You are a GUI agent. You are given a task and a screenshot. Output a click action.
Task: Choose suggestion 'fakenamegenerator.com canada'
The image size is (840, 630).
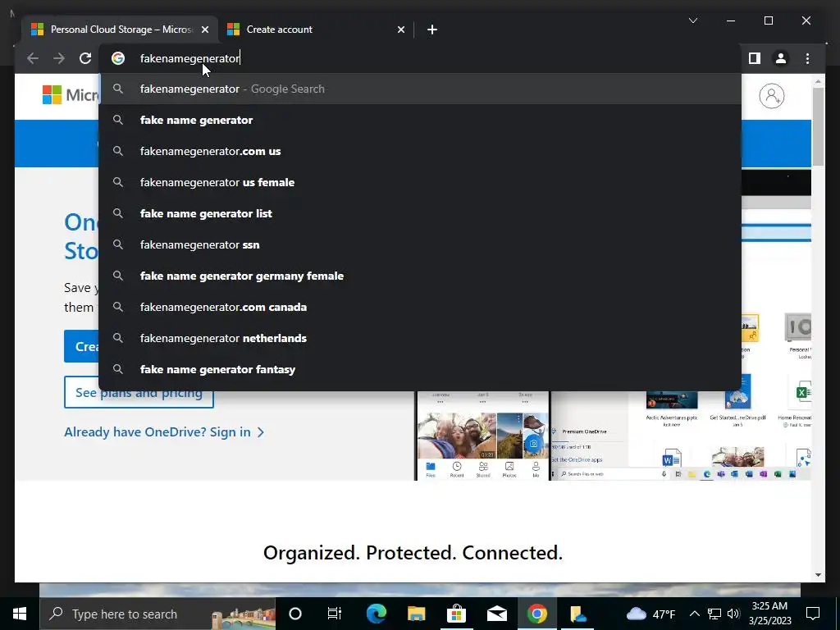pos(420,307)
